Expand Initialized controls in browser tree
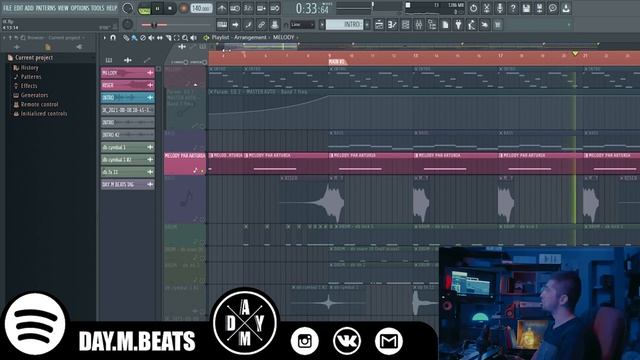This screenshot has height=360, width=640. [44, 114]
